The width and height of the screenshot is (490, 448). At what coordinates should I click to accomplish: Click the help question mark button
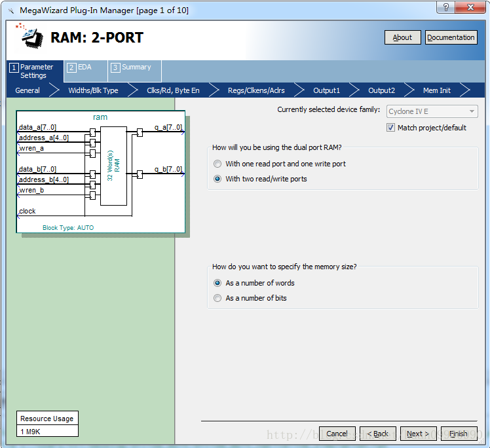446,7
